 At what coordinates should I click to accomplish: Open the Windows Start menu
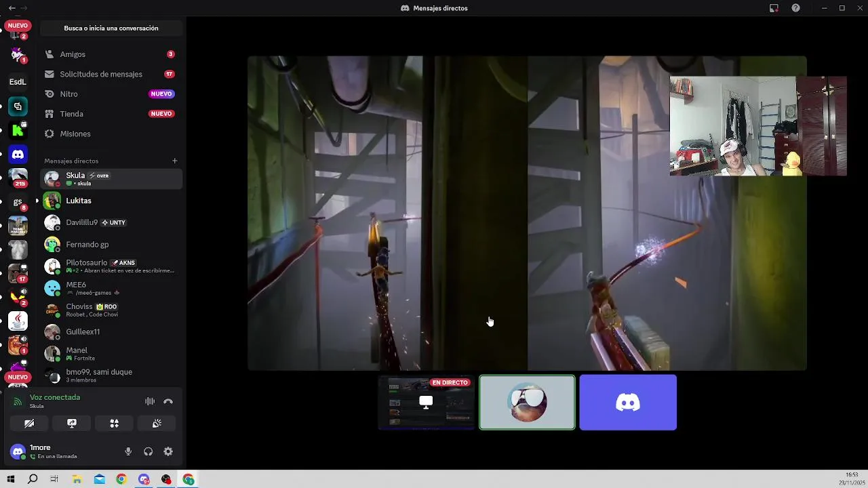(11, 479)
